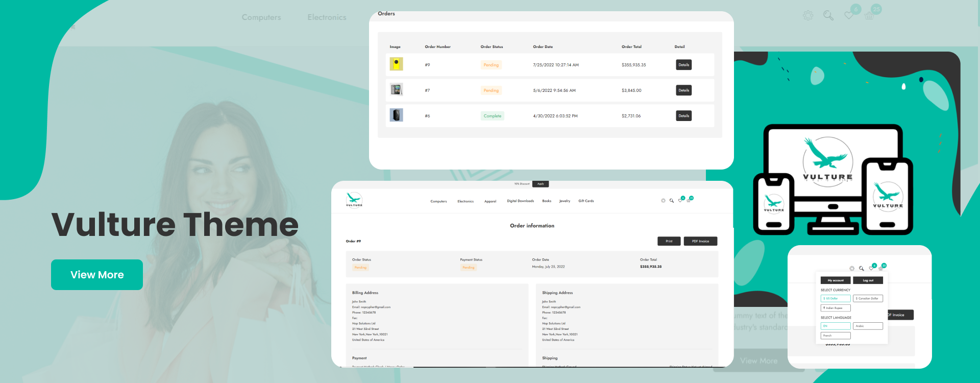Open the Gift Cards menu item
The image size is (980, 383).
pyautogui.click(x=586, y=201)
